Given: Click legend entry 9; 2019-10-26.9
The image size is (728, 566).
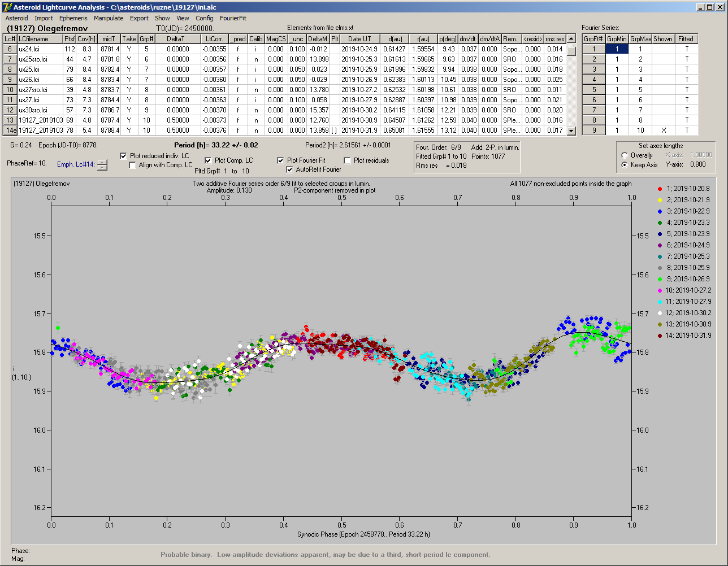Looking at the screenshot, I should 684,279.
